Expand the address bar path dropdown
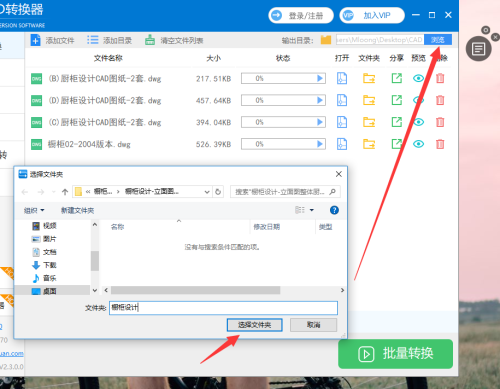The image size is (500, 389). (207, 192)
